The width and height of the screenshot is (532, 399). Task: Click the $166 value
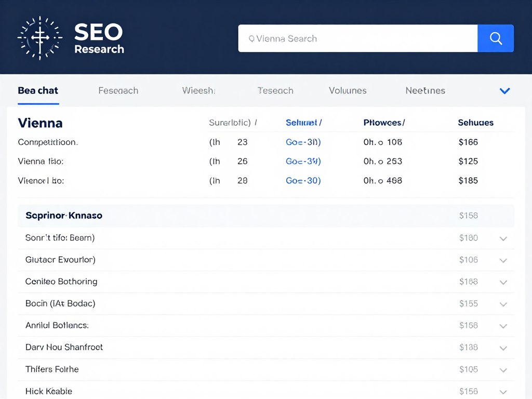coord(468,142)
